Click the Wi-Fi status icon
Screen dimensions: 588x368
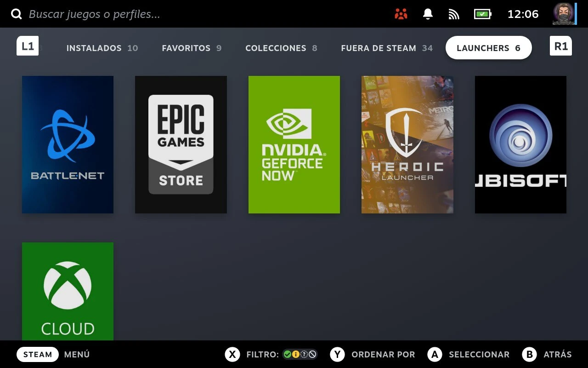coord(454,13)
